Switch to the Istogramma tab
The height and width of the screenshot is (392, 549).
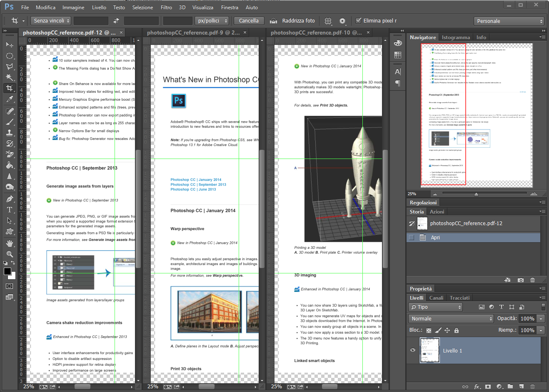pyautogui.click(x=456, y=37)
